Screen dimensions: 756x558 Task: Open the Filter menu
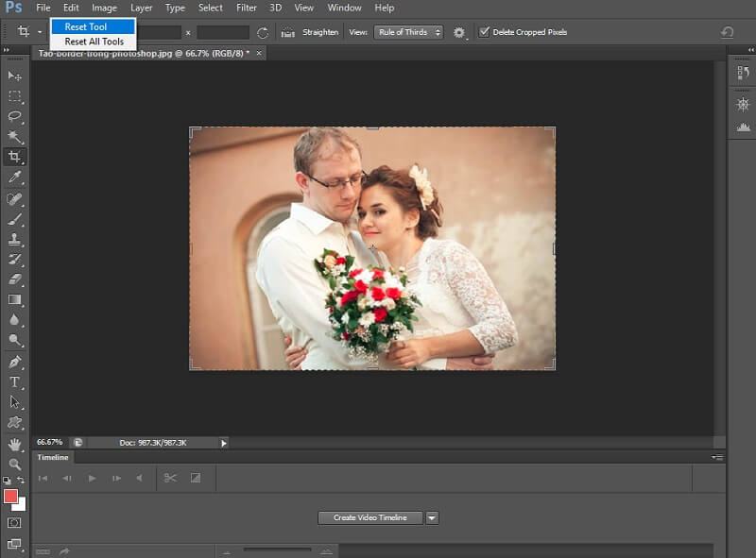[x=246, y=8]
